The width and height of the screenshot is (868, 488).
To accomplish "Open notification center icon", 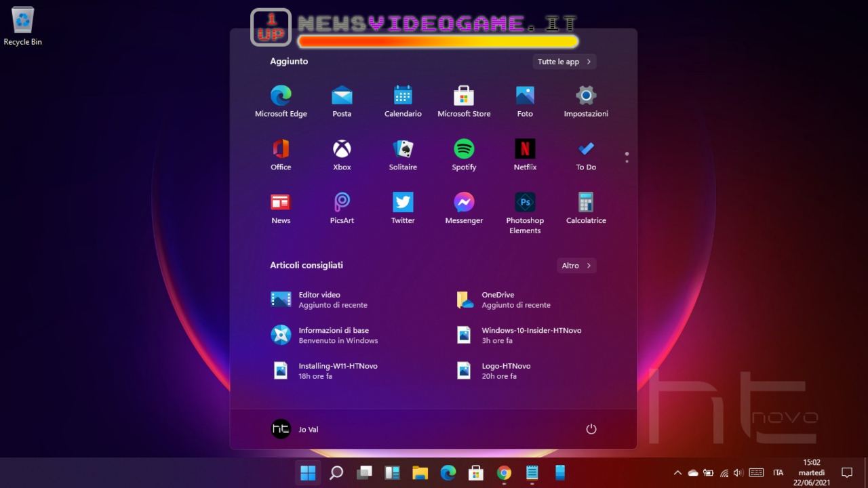I will tap(847, 472).
